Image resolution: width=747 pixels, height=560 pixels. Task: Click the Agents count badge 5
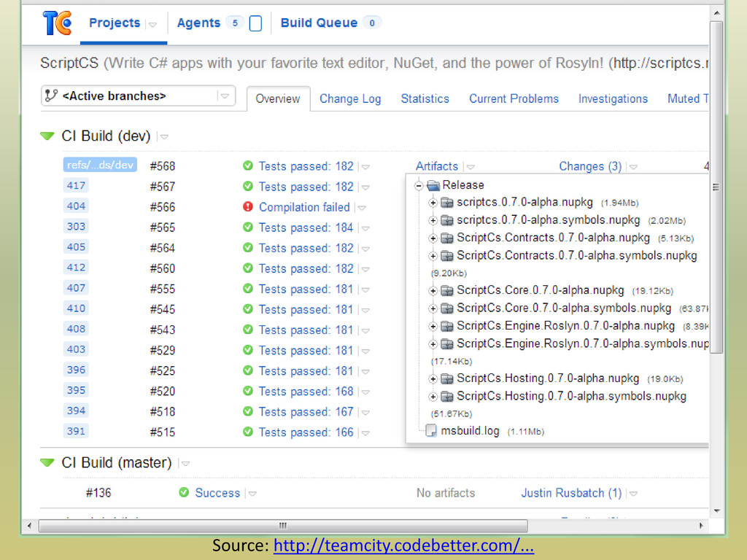pyautogui.click(x=235, y=23)
